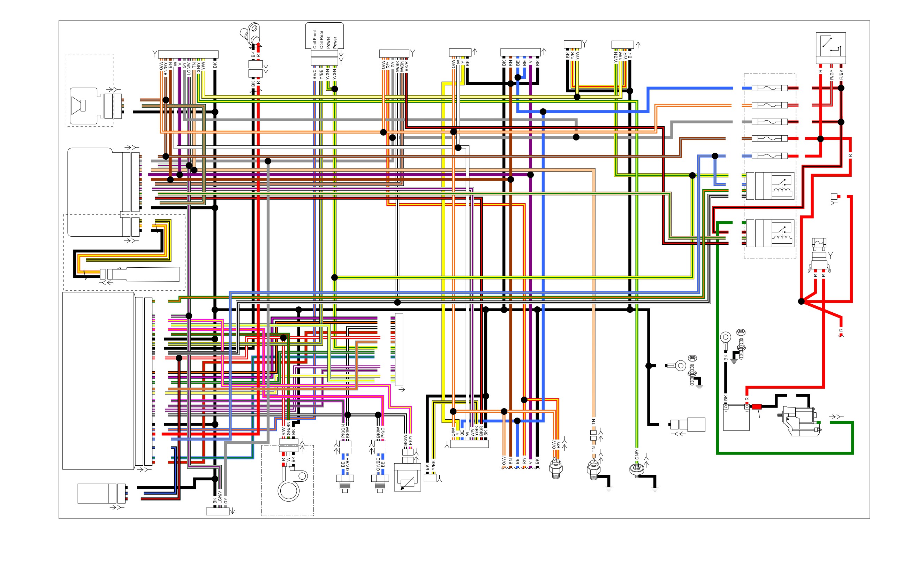Image resolution: width=902 pixels, height=588 pixels.
Task: Select the GN/BN wire label
Action: 288,428
